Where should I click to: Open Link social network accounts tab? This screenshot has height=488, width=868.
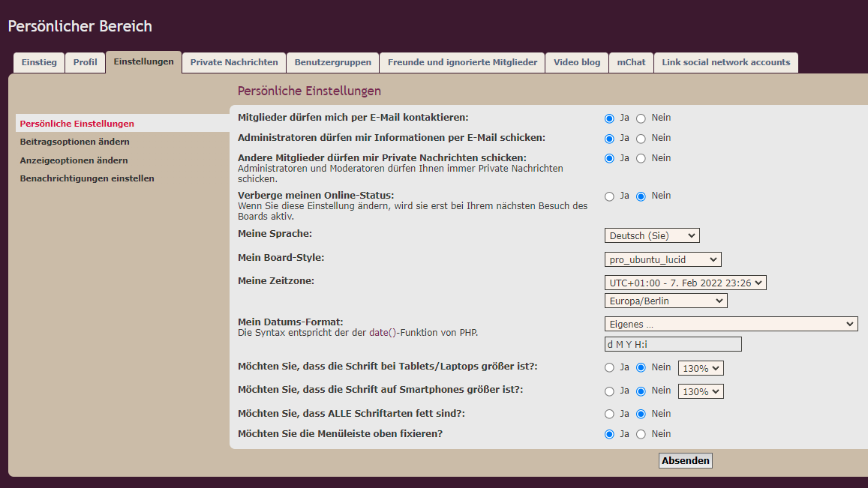pyautogui.click(x=725, y=62)
